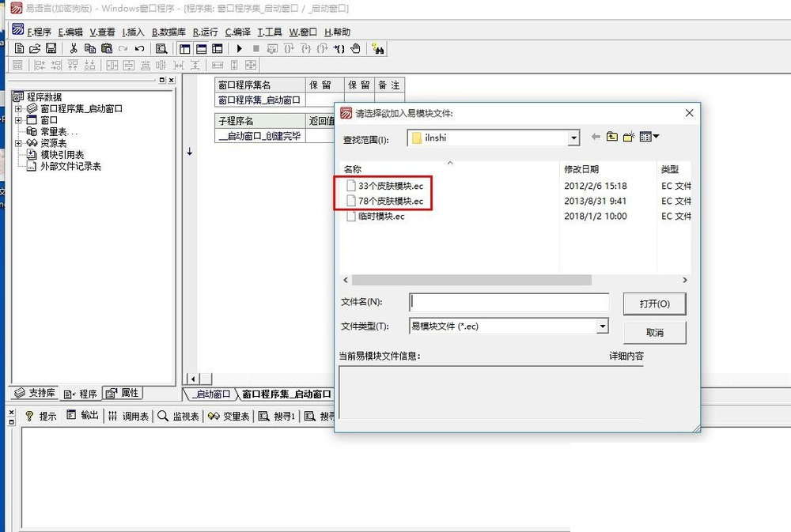Select the file 33个皮肤模块.ec
Image resolution: width=791 pixels, height=532 pixels.
[x=385, y=186]
